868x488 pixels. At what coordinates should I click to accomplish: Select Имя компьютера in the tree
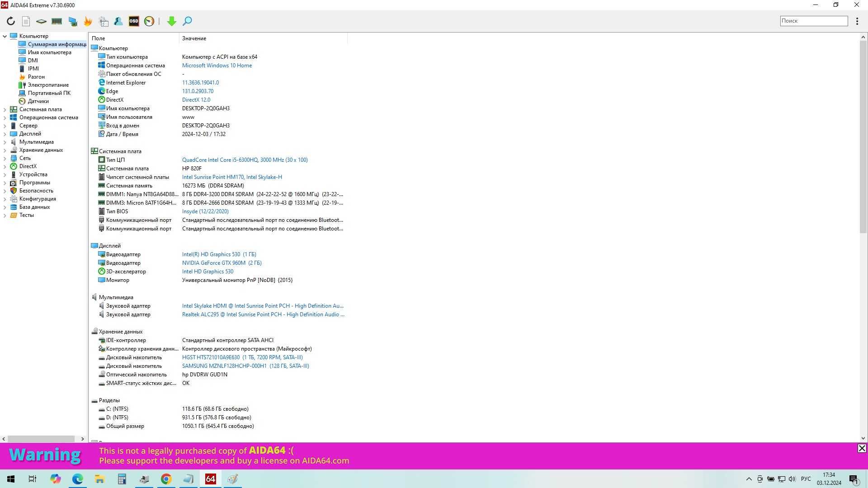(x=49, y=52)
